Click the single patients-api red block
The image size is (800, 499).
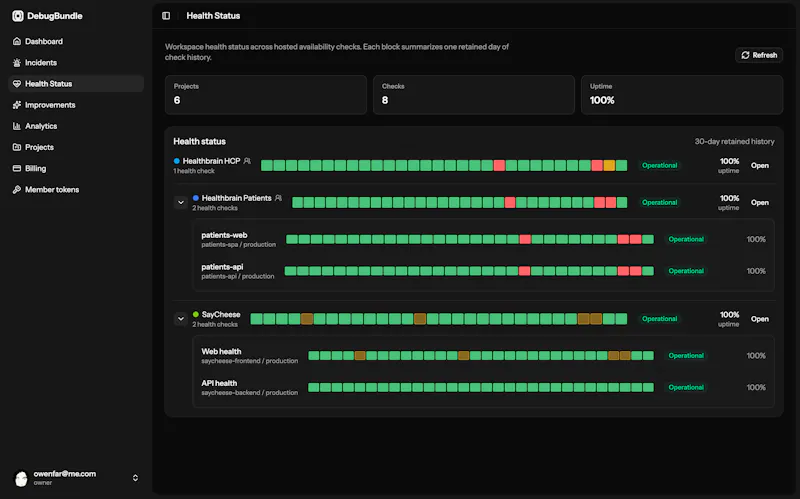pyautogui.click(x=524, y=271)
